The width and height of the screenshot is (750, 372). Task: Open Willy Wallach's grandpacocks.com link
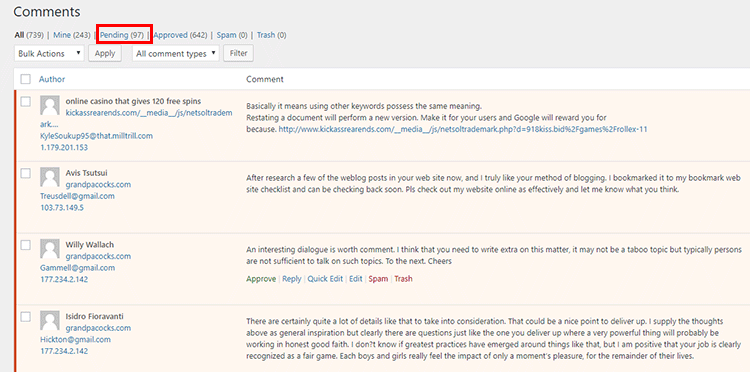coord(98,256)
